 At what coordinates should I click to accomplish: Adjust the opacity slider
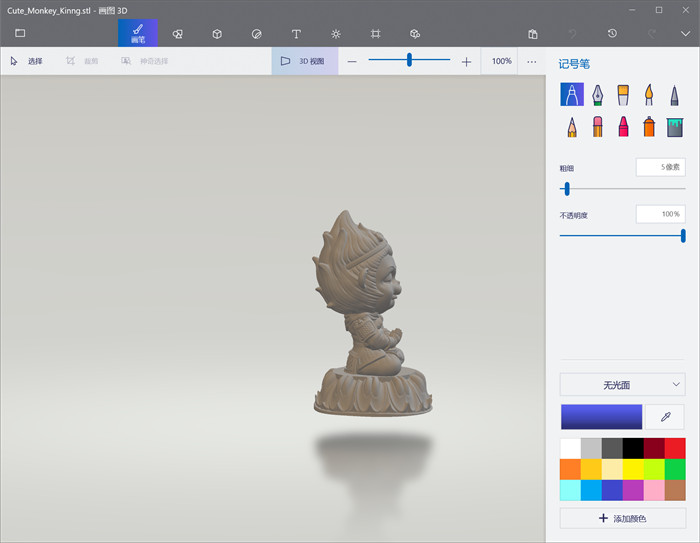click(x=683, y=236)
